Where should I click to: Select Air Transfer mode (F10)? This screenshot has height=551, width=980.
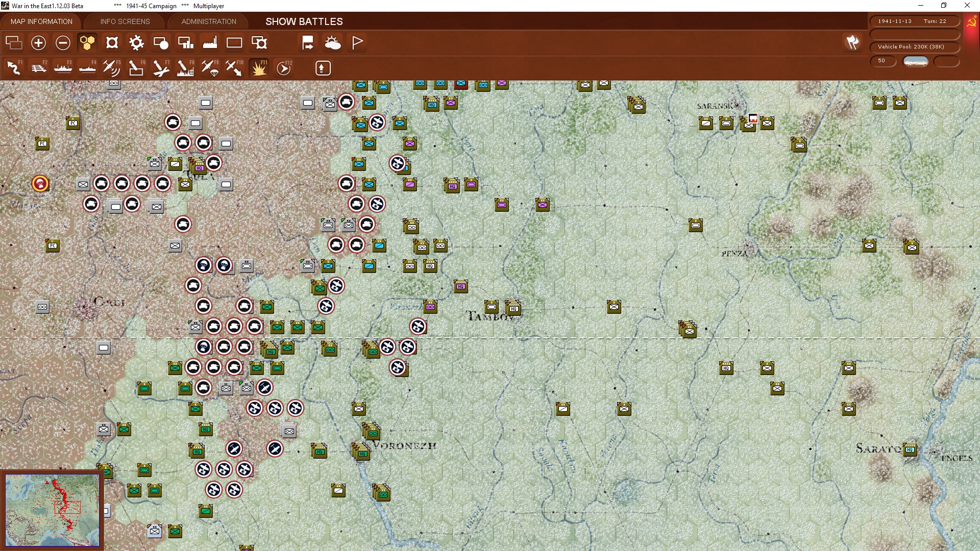tap(234, 68)
